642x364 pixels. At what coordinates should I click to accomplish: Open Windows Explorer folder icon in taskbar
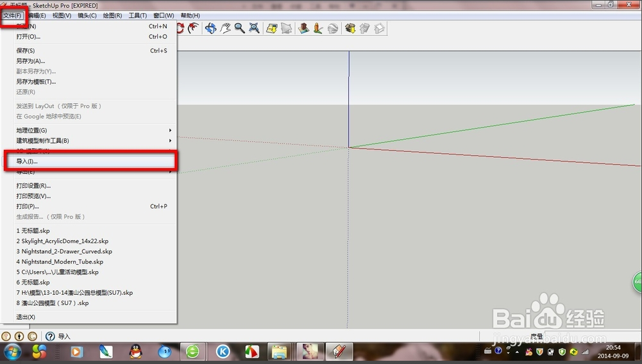279,352
